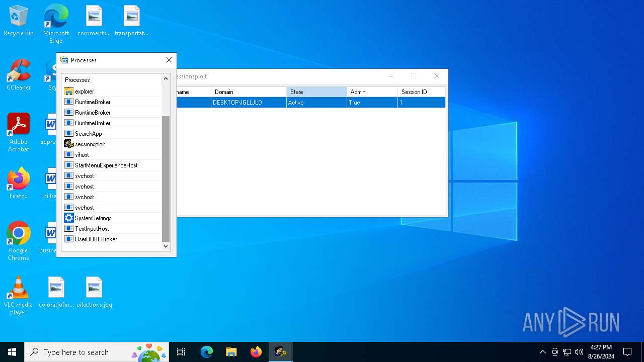Select the SearchApp row text
The width and height of the screenshot is (644, 362).
89,134
